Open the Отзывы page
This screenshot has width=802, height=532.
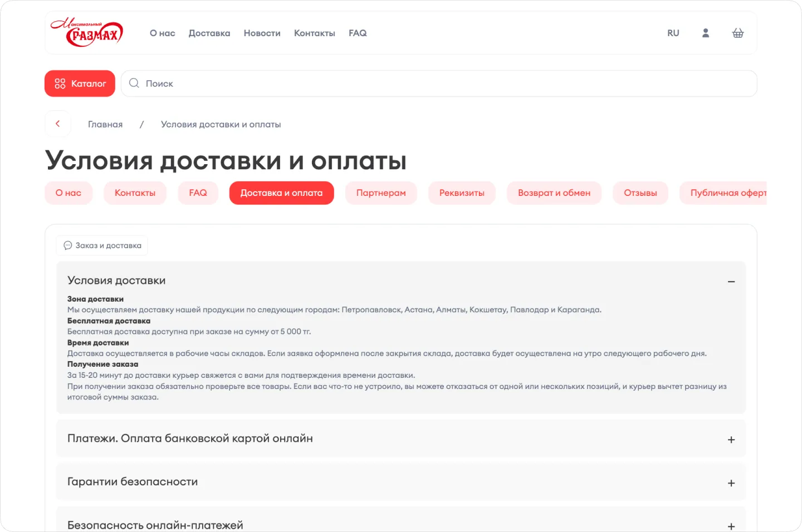(x=640, y=193)
